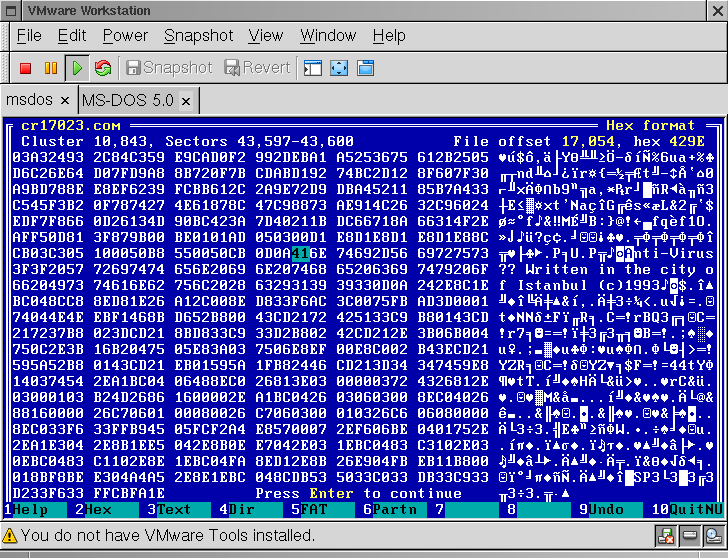Click the VMware Workstation window menu icon
The image size is (728, 558).
point(11,11)
